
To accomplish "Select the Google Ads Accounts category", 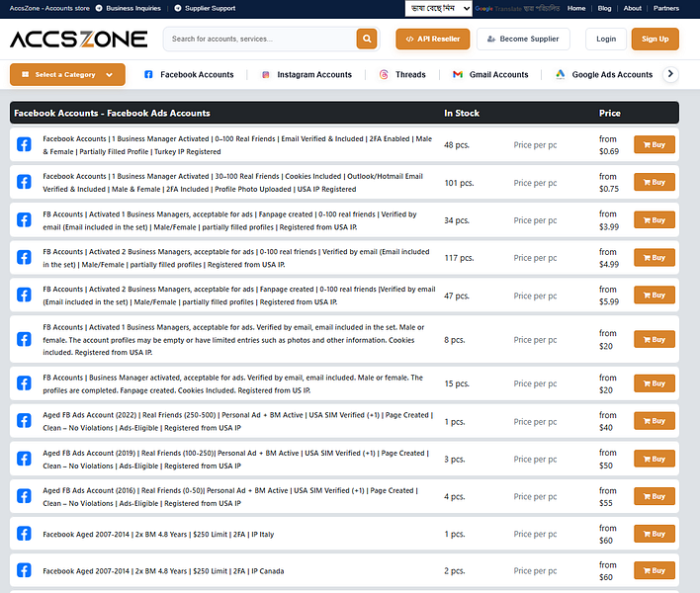I will (612, 74).
